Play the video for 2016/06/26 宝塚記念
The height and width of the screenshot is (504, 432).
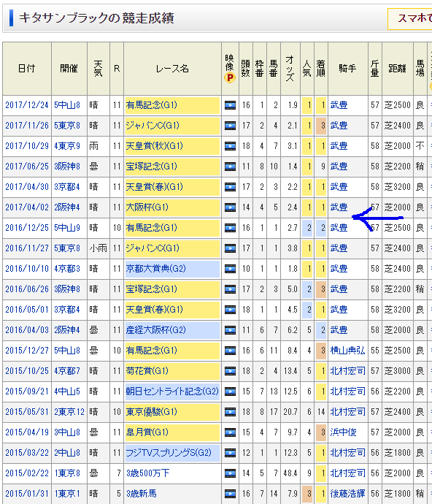(230, 289)
